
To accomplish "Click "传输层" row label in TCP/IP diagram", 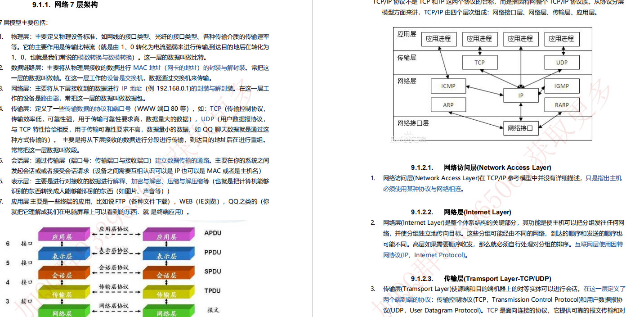I will [x=407, y=58].
